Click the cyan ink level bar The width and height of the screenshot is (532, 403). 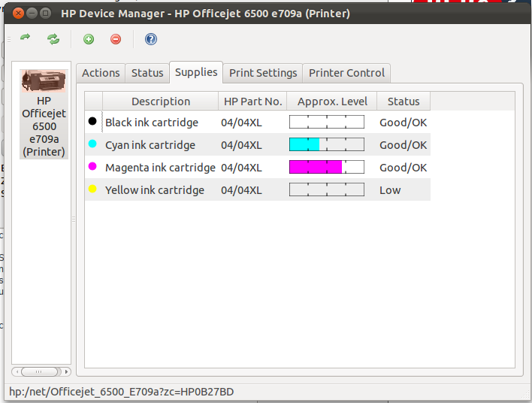pos(327,144)
